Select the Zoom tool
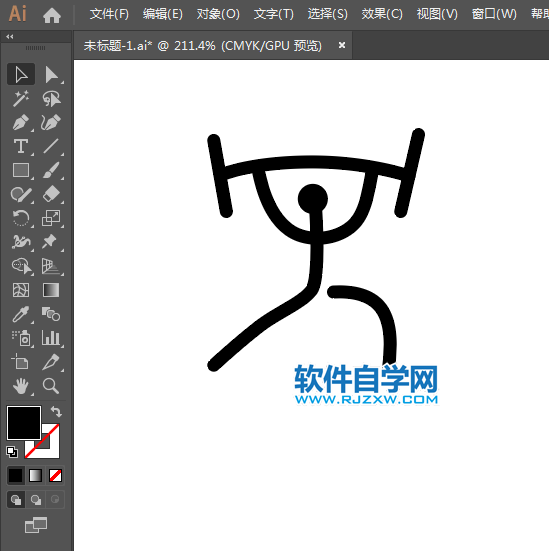This screenshot has height=551, width=549. 51,386
